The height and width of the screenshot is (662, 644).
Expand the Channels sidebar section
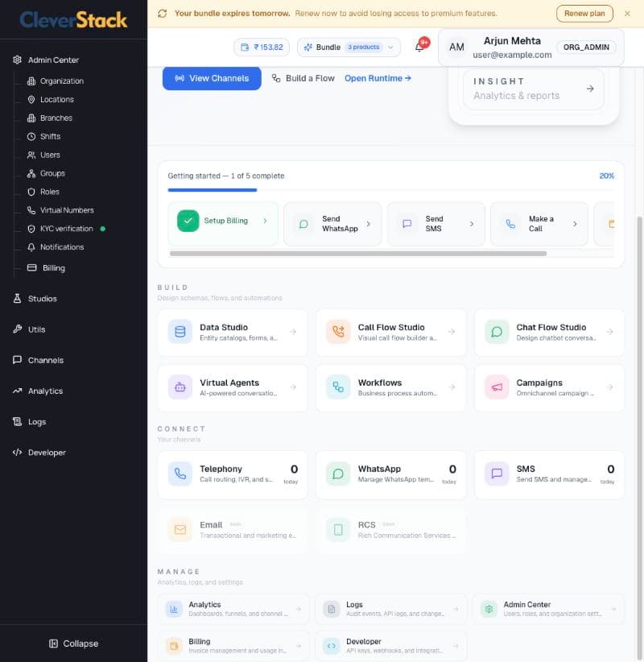pos(73,361)
